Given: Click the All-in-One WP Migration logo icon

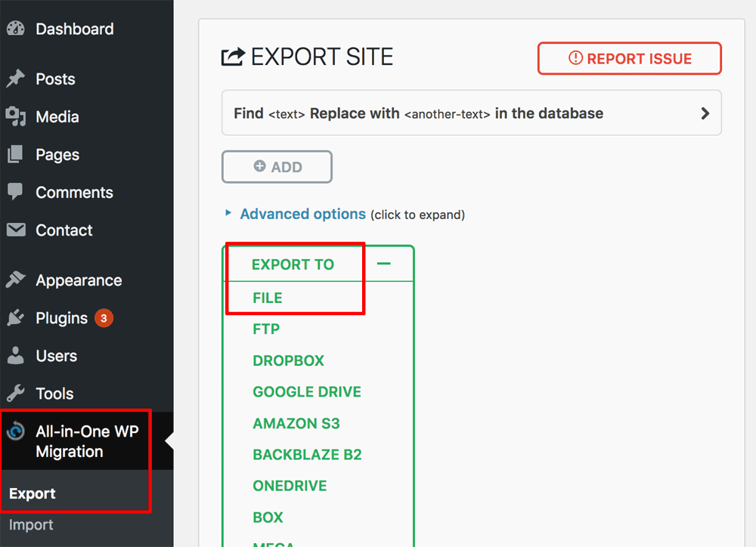Looking at the screenshot, I should (15, 431).
